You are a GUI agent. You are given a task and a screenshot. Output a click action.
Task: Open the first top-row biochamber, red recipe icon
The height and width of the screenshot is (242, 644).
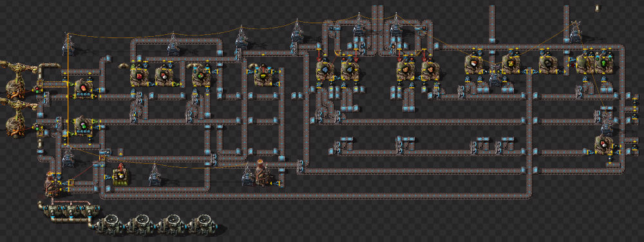click(x=140, y=77)
